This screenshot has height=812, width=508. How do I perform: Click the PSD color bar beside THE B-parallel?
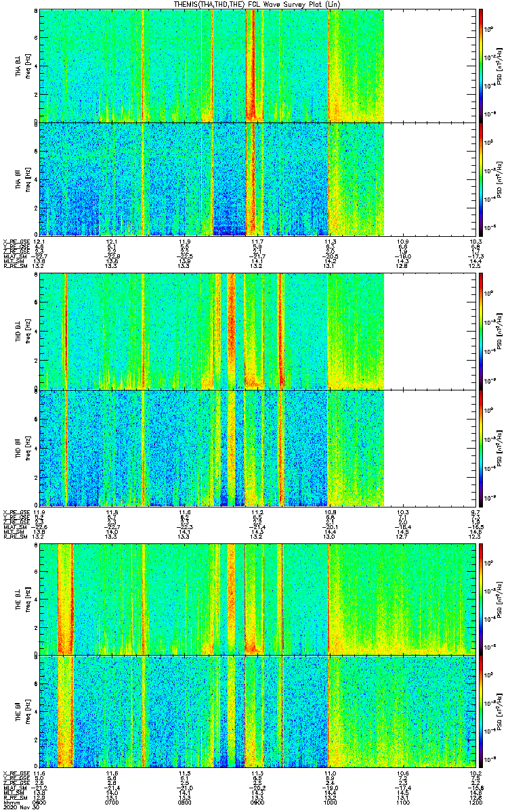point(480,711)
